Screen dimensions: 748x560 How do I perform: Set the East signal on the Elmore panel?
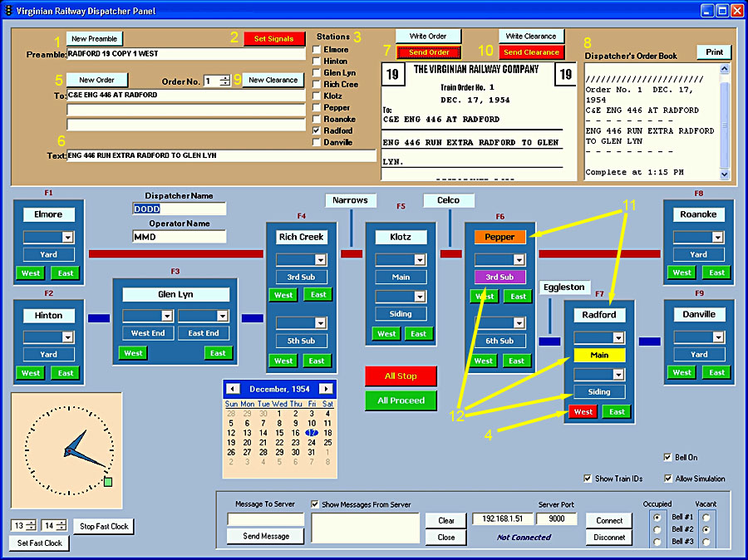65,272
